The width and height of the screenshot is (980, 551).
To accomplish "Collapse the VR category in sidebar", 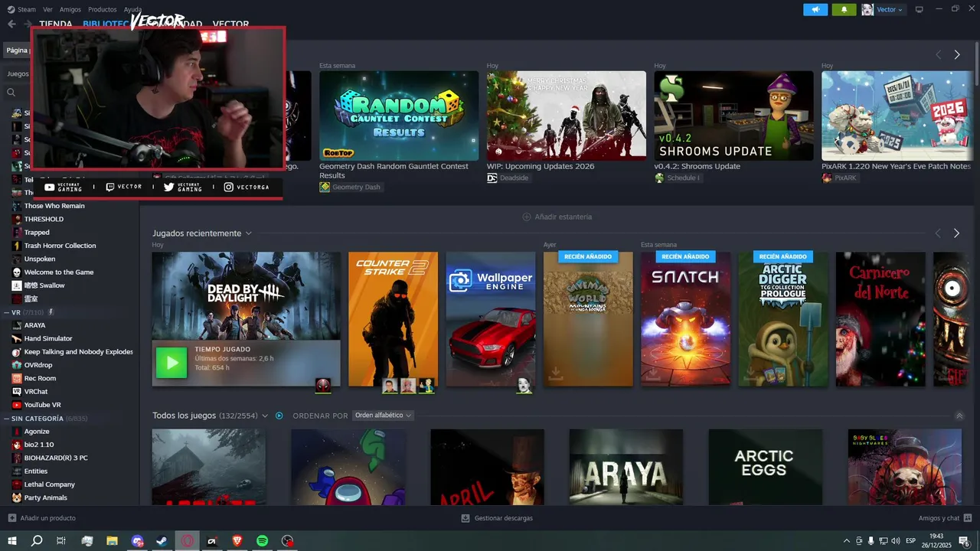I will pyautogui.click(x=6, y=312).
